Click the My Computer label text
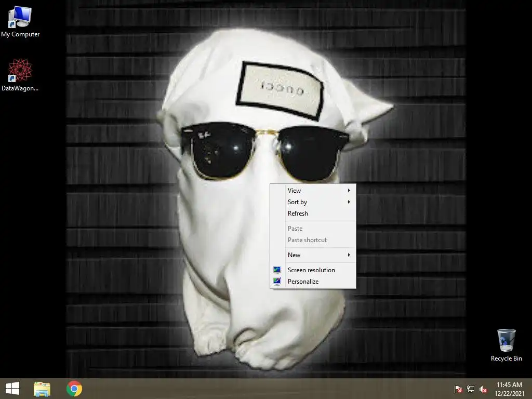The width and height of the screenshot is (532, 399). pos(20,34)
